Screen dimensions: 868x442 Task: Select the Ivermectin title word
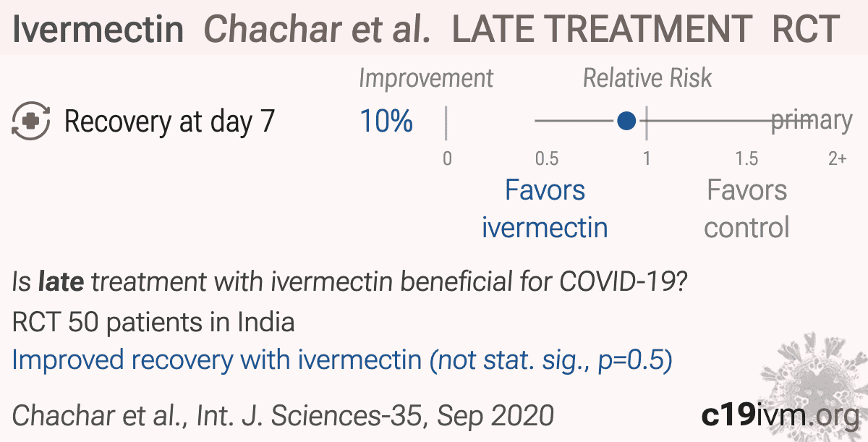pos(98,29)
